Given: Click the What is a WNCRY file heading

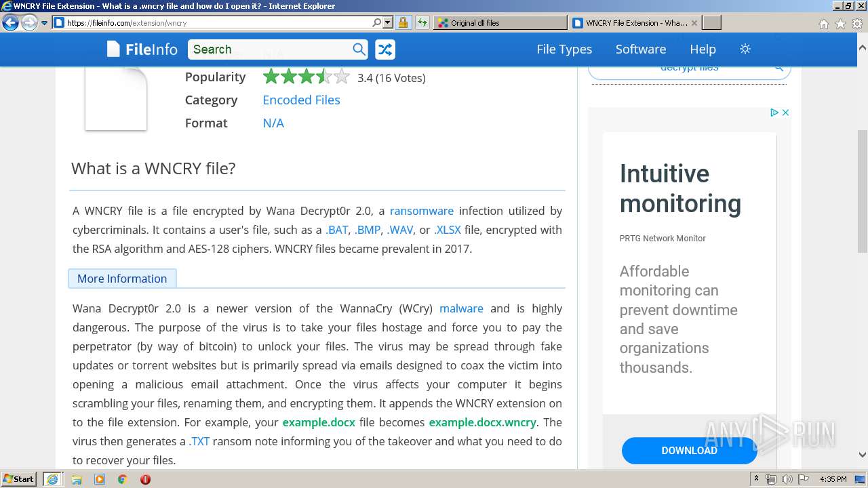Looking at the screenshot, I should click(x=153, y=168).
